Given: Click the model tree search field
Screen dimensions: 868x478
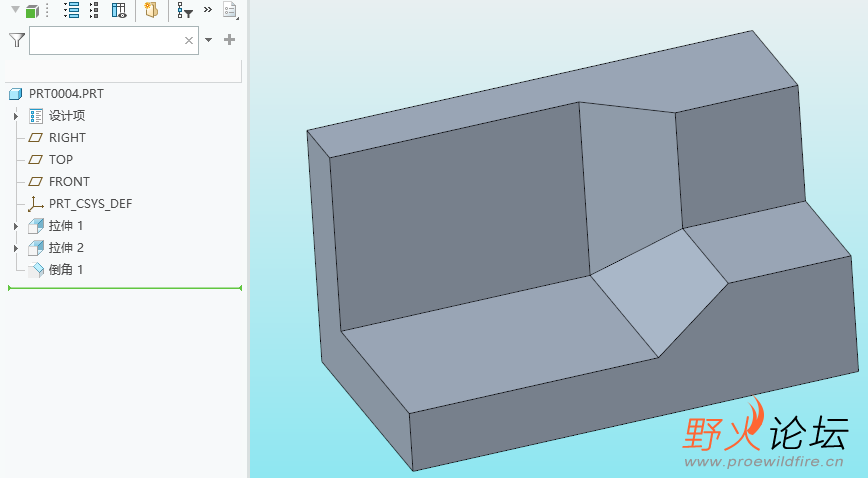Looking at the screenshot, I should click(x=113, y=40).
